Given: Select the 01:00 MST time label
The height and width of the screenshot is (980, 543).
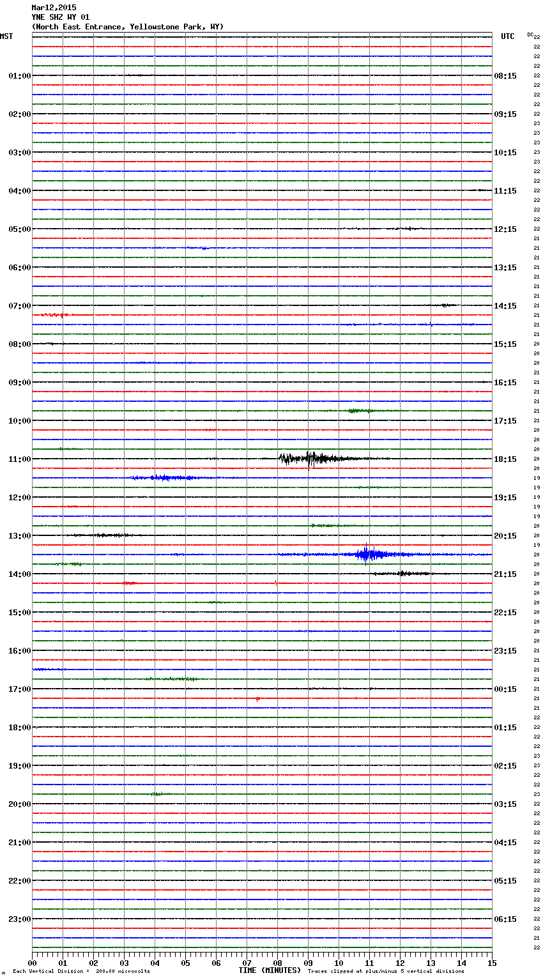Looking at the screenshot, I should (x=19, y=76).
